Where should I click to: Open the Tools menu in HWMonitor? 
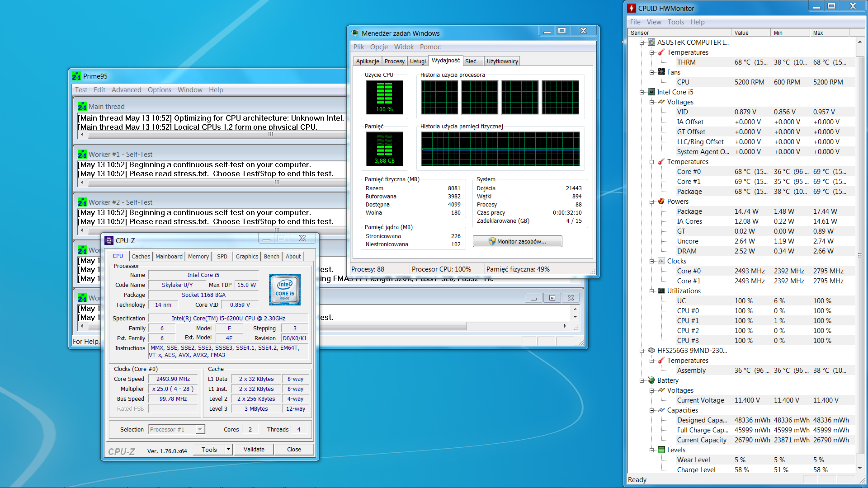tap(675, 22)
